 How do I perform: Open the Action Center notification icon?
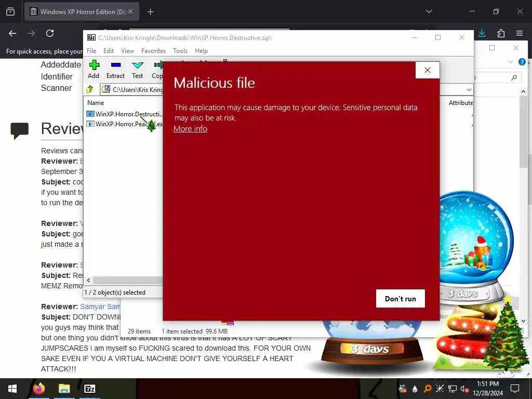pyautogui.click(x=515, y=389)
